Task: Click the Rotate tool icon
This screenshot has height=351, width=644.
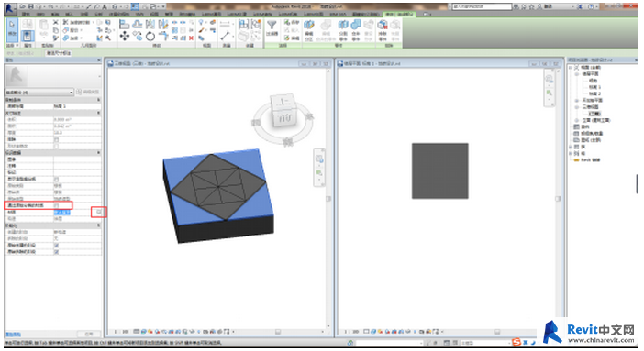Action: coord(150,37)
